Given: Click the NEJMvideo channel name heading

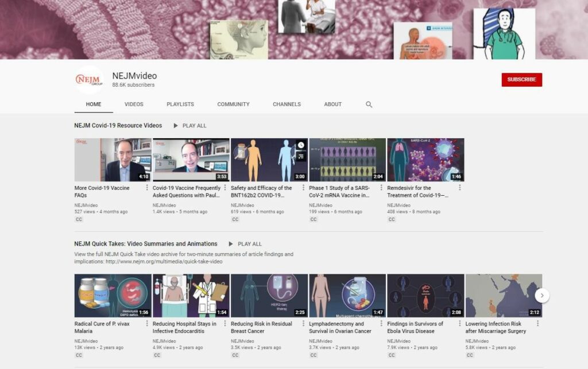Looking at the screenshot, I should [x=134, y=76].
